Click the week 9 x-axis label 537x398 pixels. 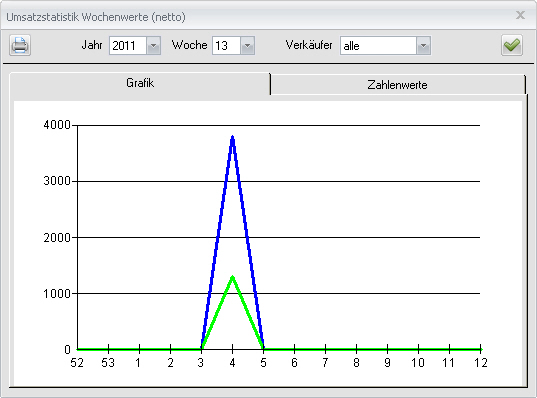coord(387,363)
